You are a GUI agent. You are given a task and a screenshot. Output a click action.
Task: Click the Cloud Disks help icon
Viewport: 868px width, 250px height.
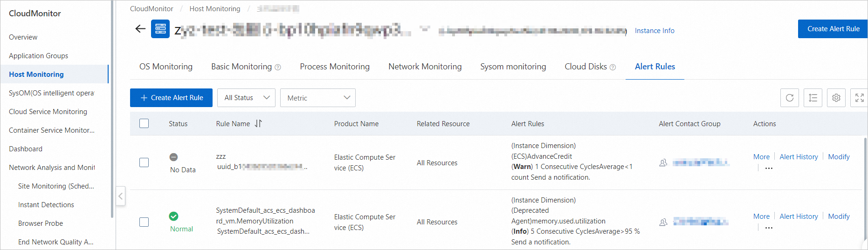click(613, 67)
